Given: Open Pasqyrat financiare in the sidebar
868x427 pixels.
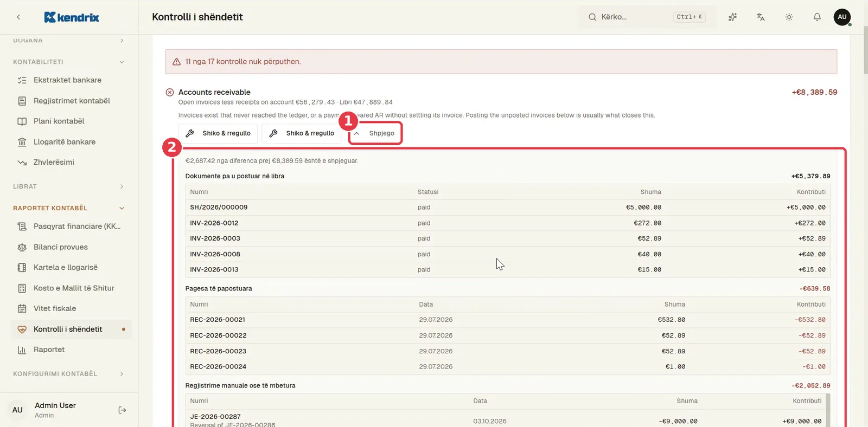Looking at the screenshot, I should (72, 227).
